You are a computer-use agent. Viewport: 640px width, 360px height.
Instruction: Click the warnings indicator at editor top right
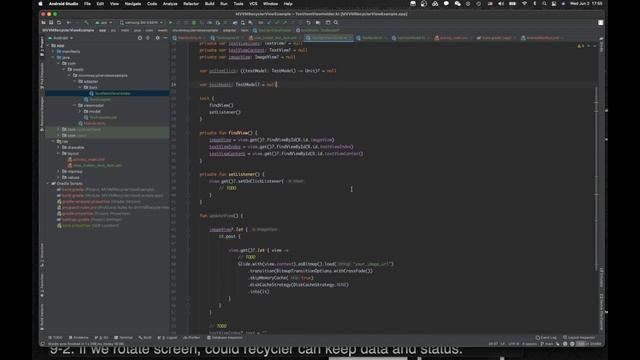coord(580,46)
